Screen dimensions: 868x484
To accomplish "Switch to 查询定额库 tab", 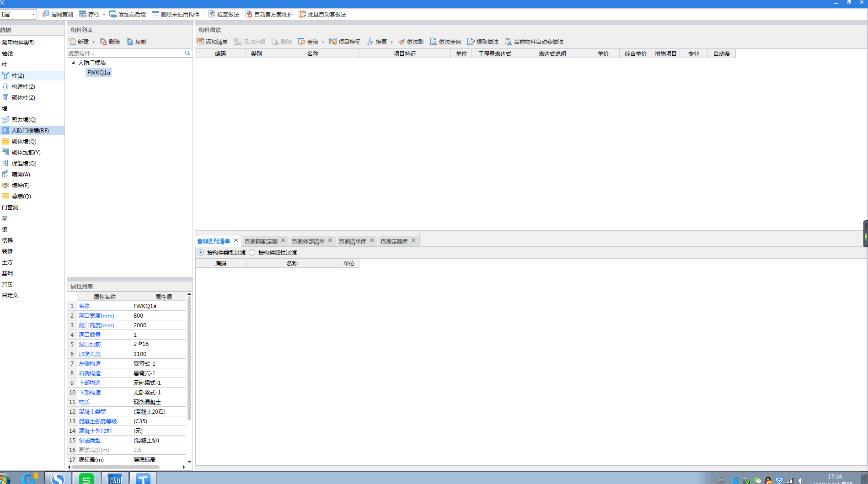I will click(394, 241).
